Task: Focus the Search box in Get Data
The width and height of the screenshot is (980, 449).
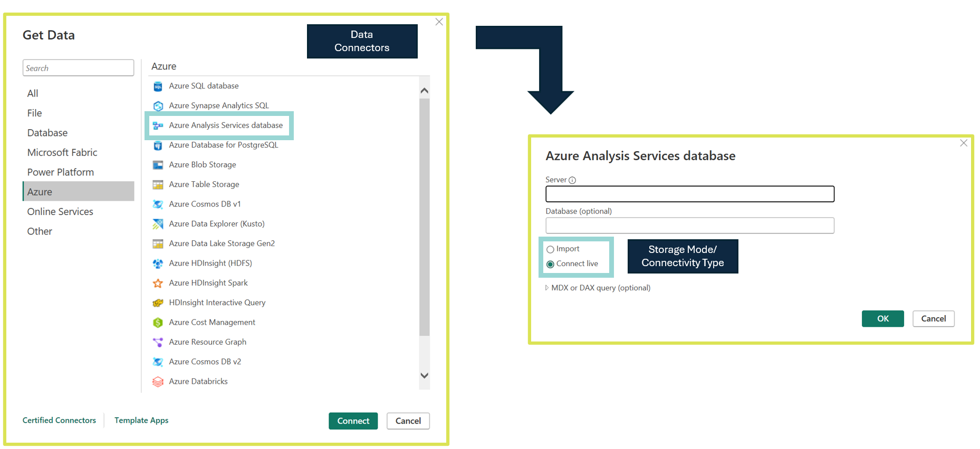Action: pyautogui.click(x=78, y=68)
